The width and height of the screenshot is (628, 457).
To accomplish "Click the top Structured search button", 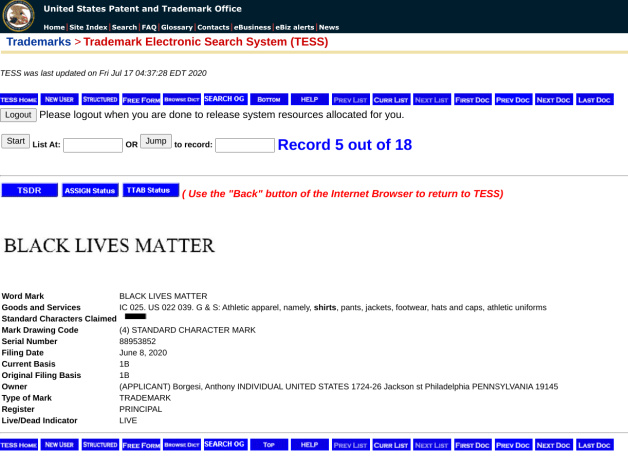I will tap(100, 99).
